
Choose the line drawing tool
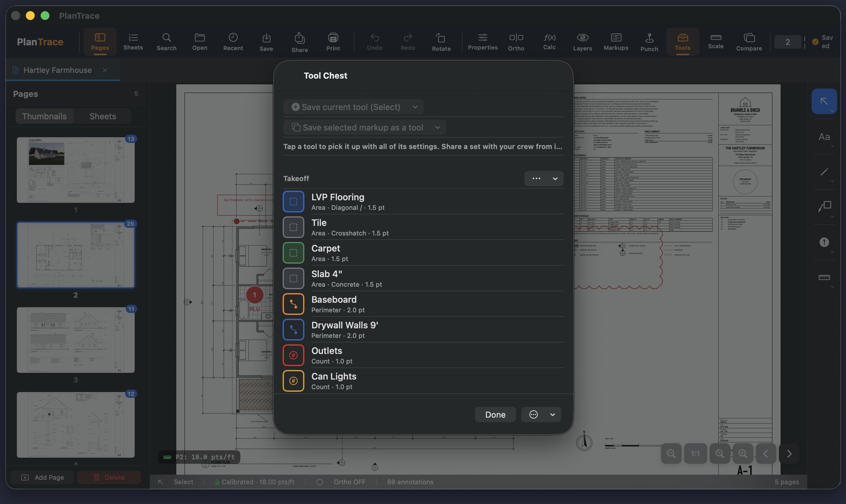824,172
